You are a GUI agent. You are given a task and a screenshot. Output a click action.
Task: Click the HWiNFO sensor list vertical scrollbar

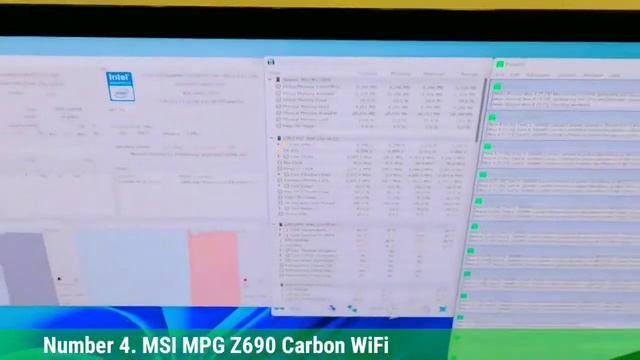(x=480, y=110)
